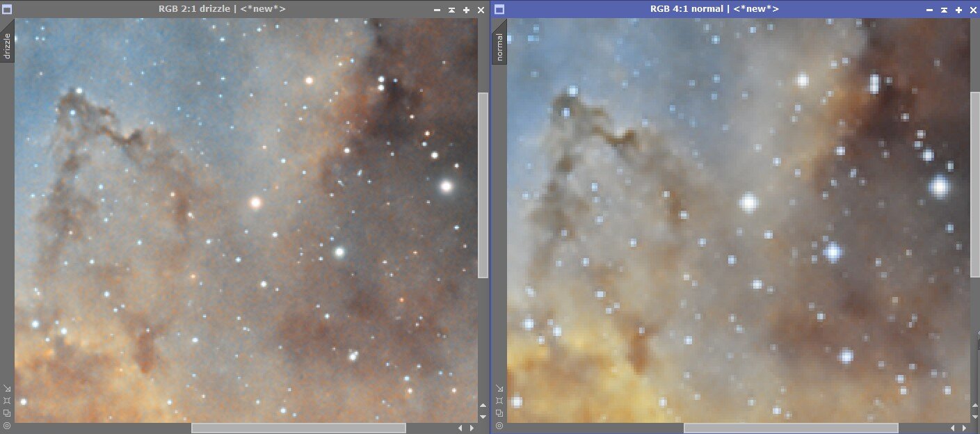Click the overlapping squares icon in the normal window
This screenshot has width=980, height=434.
499,413
